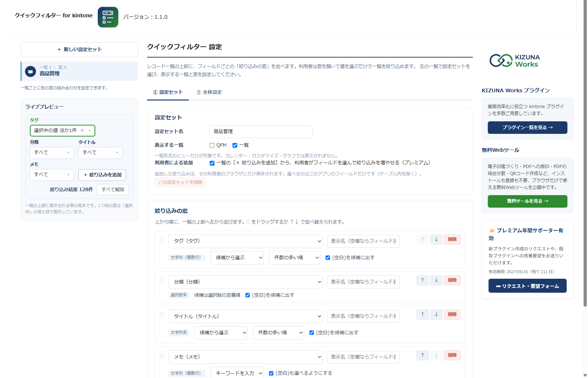Screen dimensions: 588x378
Task: Click ＋ 絞り込みを追加 in live preview
Action: click(102, 175)
